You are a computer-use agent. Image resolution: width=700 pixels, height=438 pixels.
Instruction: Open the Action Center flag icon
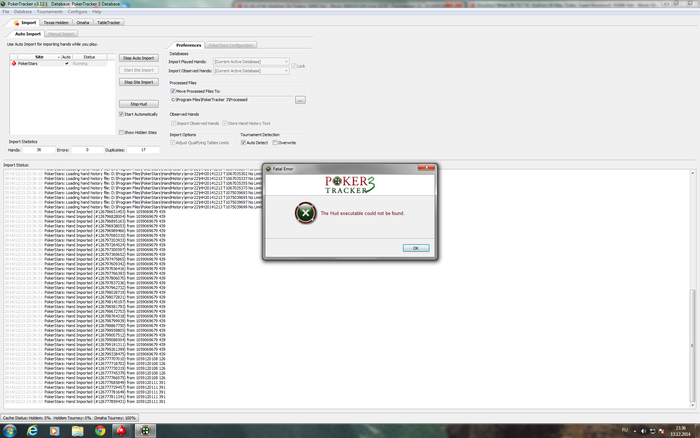(661, 431)
